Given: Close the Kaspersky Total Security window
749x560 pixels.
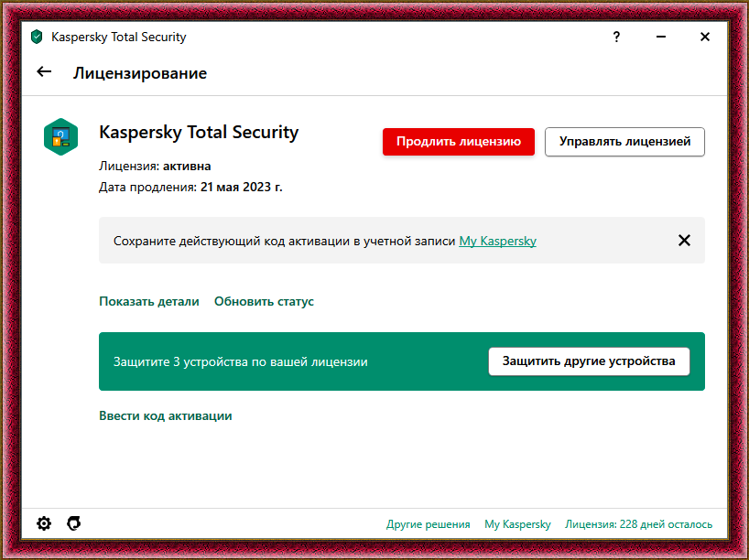Looking at the screenshot, I should pos(704,37).
